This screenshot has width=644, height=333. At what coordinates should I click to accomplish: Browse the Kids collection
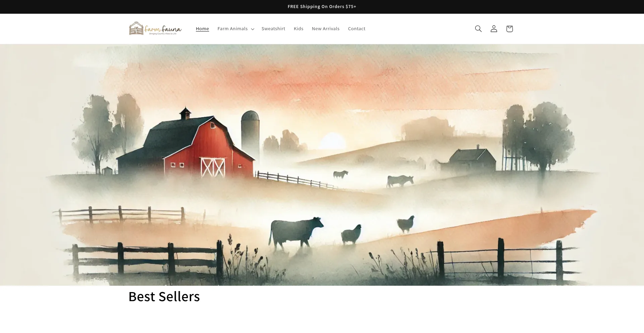[299, 29]
